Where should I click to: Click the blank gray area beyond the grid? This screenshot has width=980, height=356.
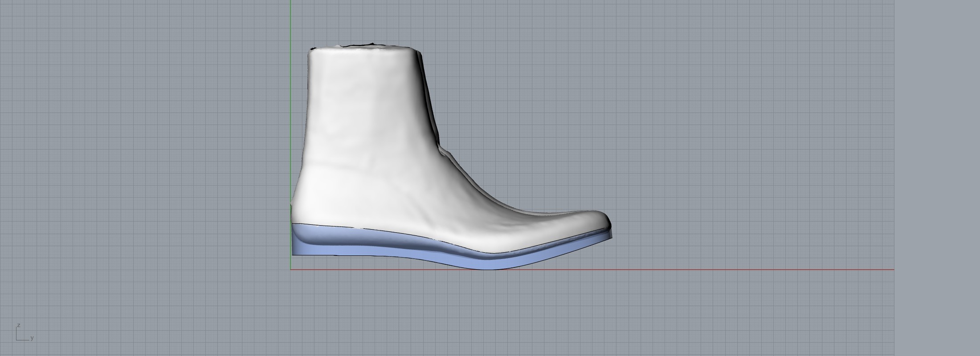coord(935,178)
